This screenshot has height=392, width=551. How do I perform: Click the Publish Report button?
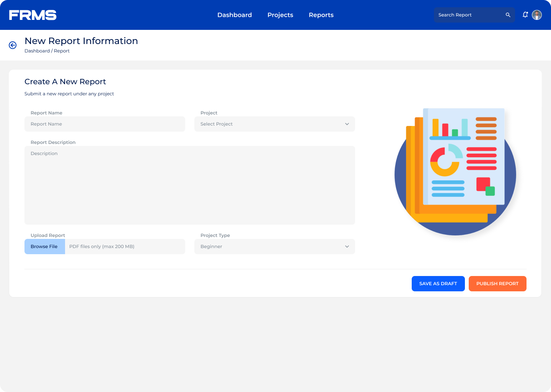click(x=497, y=284)
